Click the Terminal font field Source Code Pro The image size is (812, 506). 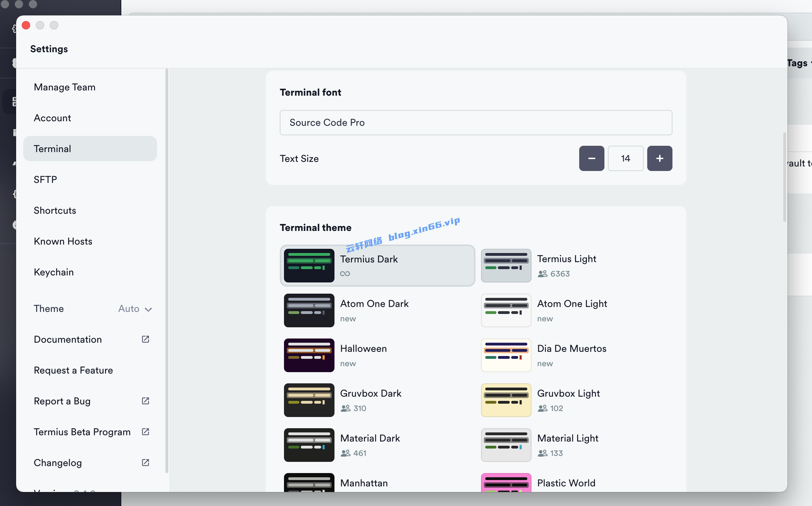point(476,123)
